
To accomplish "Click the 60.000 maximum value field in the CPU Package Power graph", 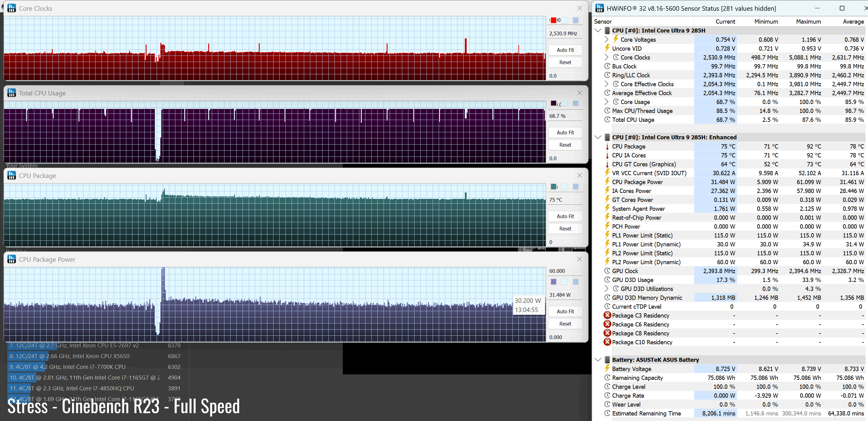I will point(565,271).
